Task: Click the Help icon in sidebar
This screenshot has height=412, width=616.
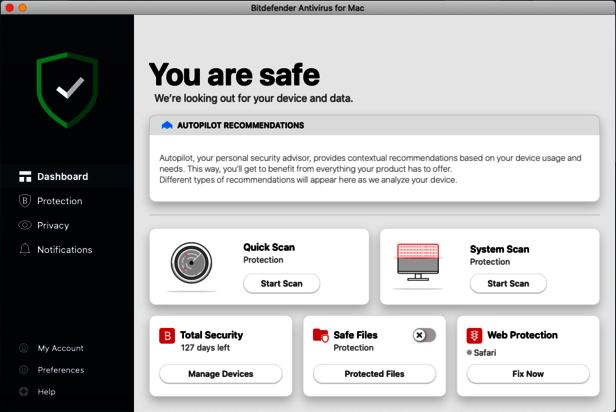Action: 24,392
